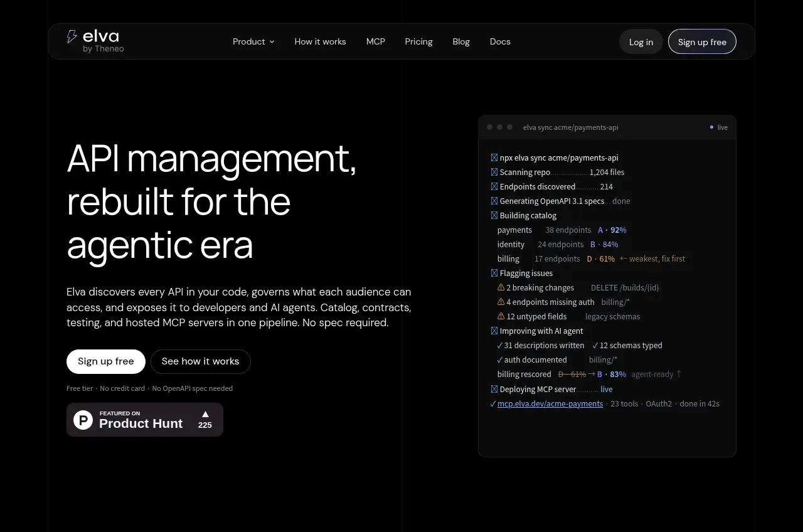The image size is (803, 532).
Task: Open the How it works nav link
Action: tap(321, 41)
